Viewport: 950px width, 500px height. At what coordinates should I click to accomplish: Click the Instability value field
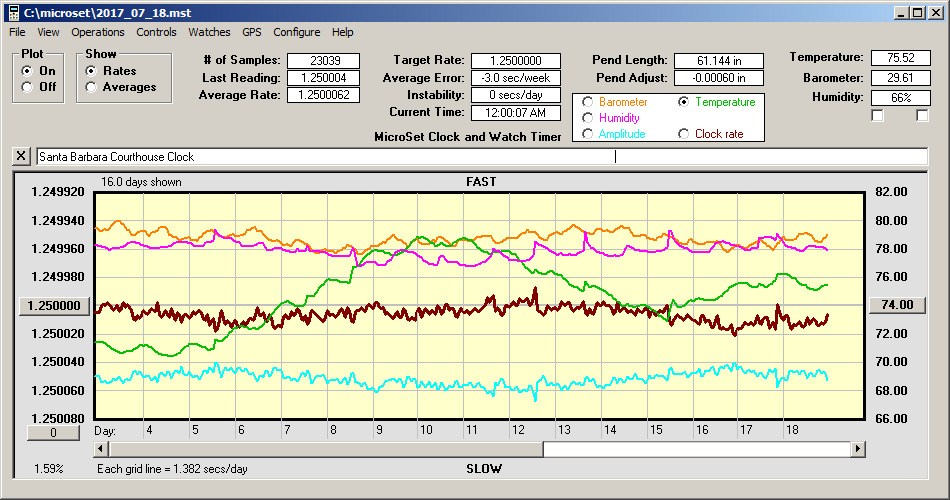516,95
